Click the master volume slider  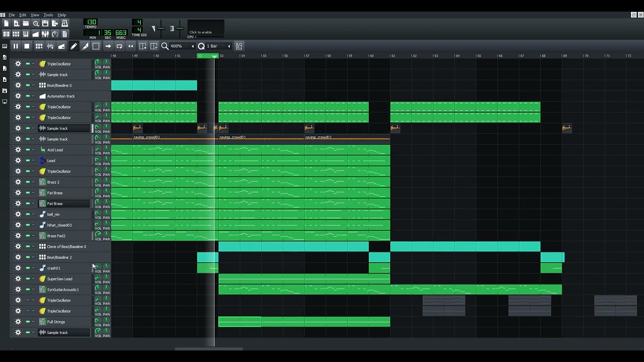point(160,29)
